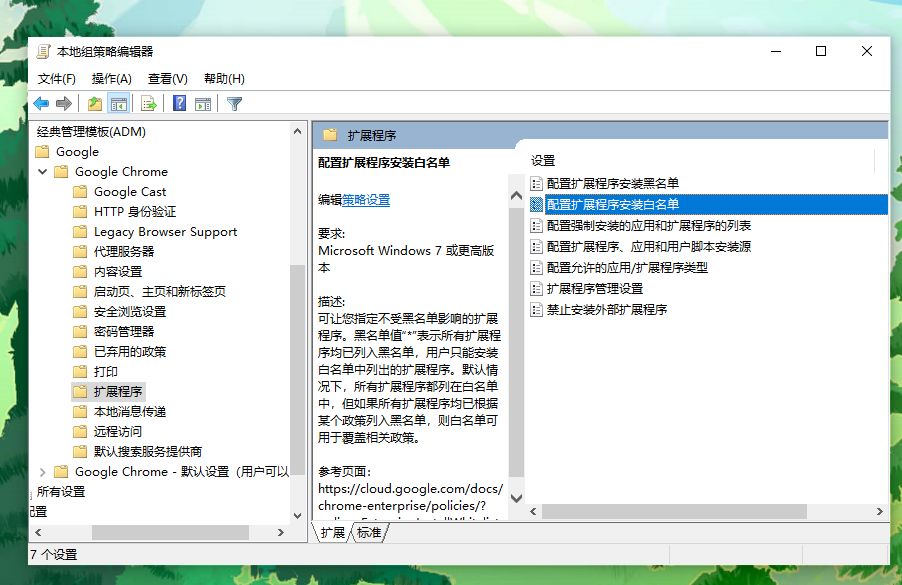Open the 帮助(H) menu
The width and height of the screenshot is (902, 585).
coord(224,79)
